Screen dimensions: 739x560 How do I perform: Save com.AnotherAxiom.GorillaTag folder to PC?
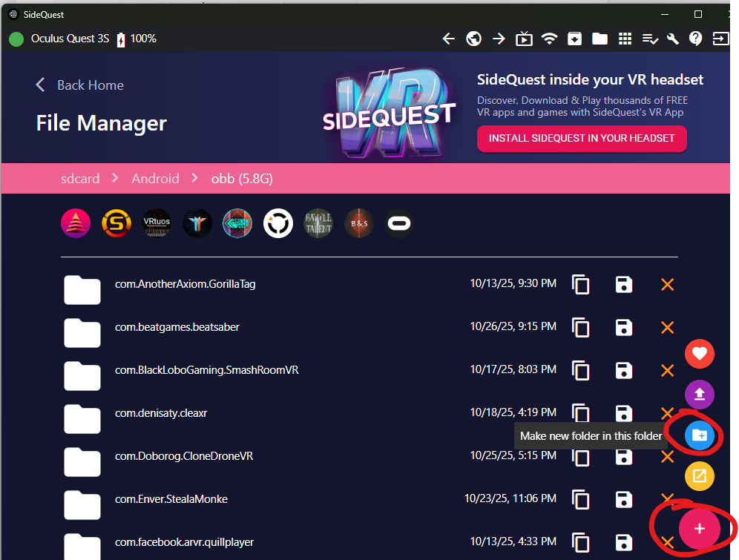pyautogui.click(x=623, y=285)
